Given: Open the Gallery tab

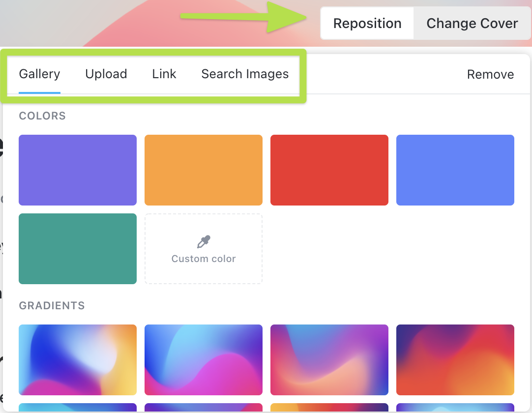Looking at the screenshot, I should (39, 74).
